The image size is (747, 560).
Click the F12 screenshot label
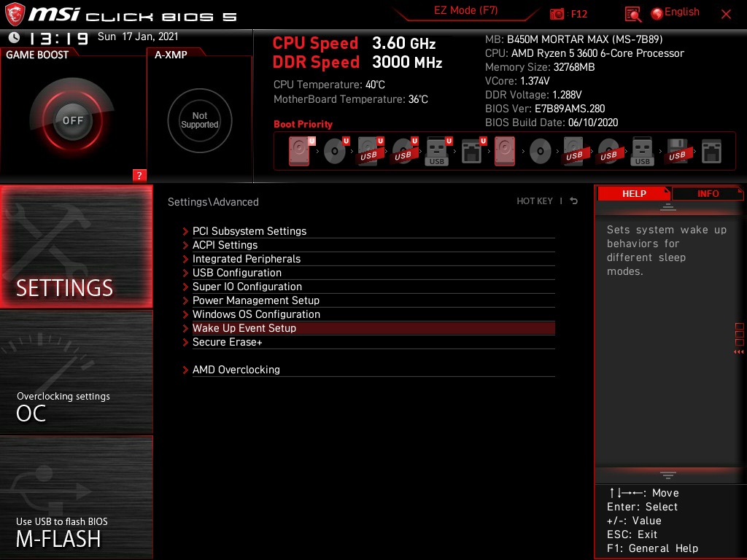[x=578, y=14]
